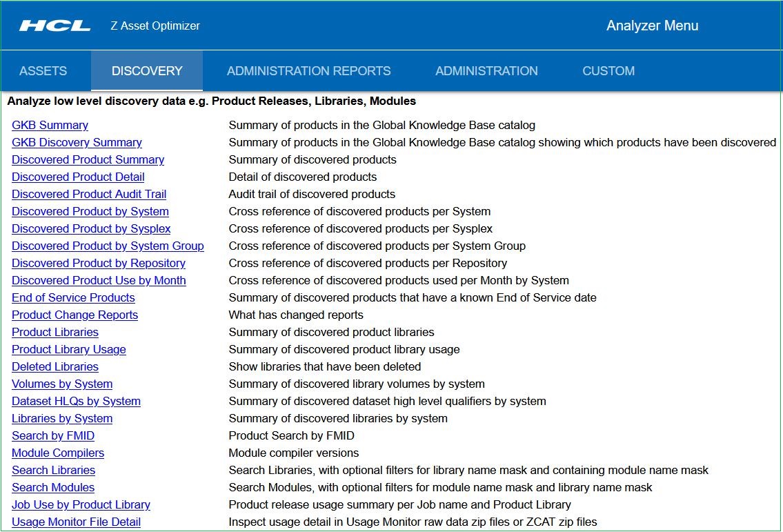The height and width of the screenshot is (532, 783).
Task: Click description 'Audit trail of discovered products'
Action: 312,194
